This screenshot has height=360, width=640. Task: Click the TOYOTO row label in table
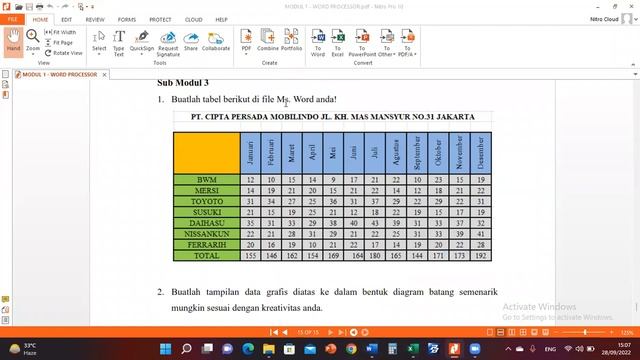[207, 202]
